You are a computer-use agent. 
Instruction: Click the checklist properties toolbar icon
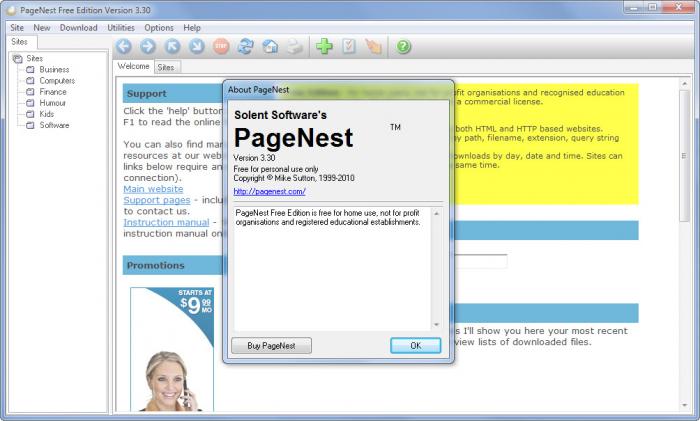(x=349, y=46)
